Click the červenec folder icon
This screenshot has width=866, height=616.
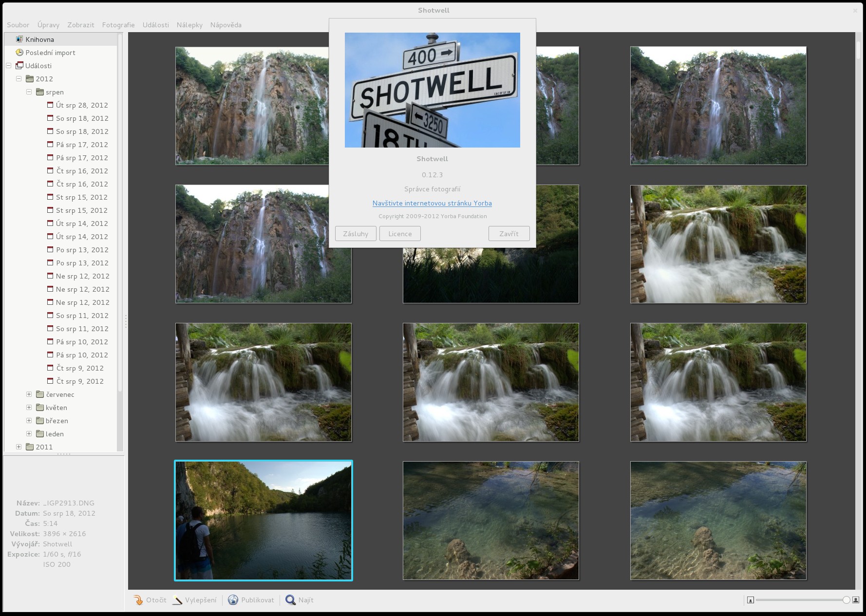point(40,394)
